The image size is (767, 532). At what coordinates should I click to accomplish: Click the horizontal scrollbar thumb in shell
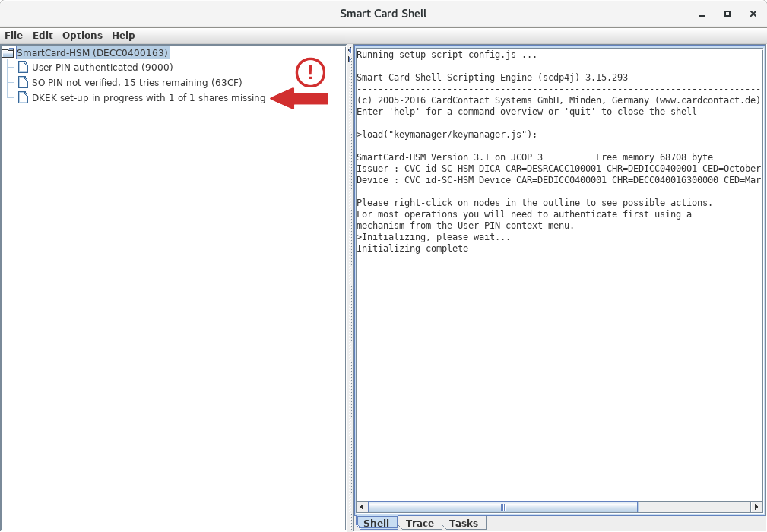(502, 507)
